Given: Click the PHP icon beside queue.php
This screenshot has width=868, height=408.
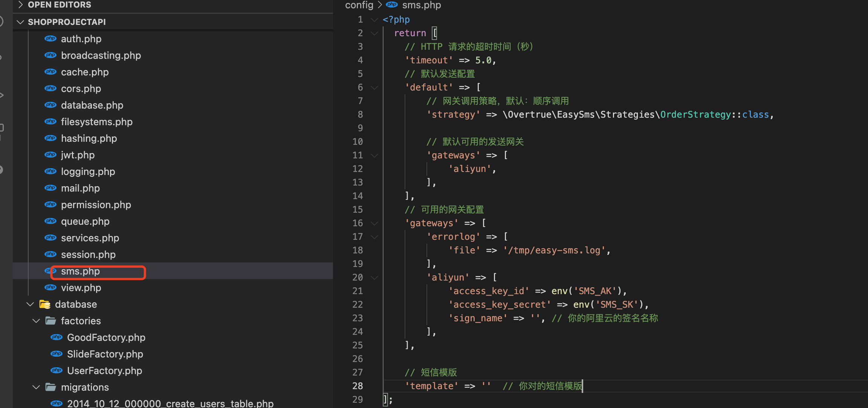Looking at the screenshot, I should pyautogui.click(x=50, y=221).
